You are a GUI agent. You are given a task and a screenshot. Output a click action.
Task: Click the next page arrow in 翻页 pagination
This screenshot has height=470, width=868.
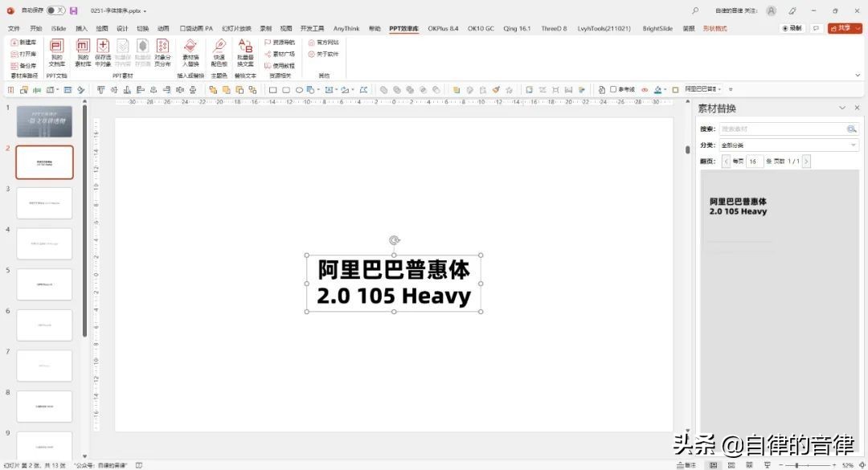click(x=805, y=161)
